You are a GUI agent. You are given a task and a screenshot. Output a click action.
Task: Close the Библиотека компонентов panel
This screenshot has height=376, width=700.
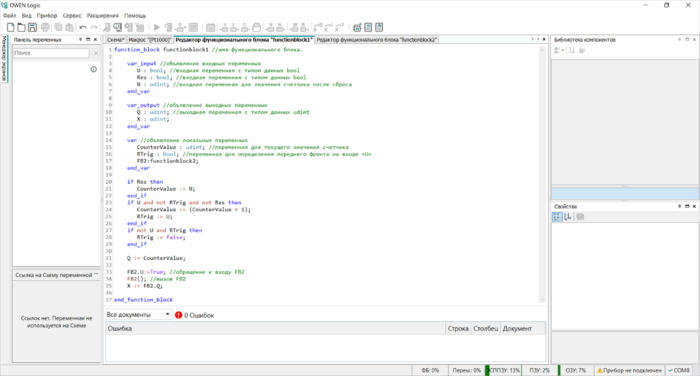click(x=694, y=40)
